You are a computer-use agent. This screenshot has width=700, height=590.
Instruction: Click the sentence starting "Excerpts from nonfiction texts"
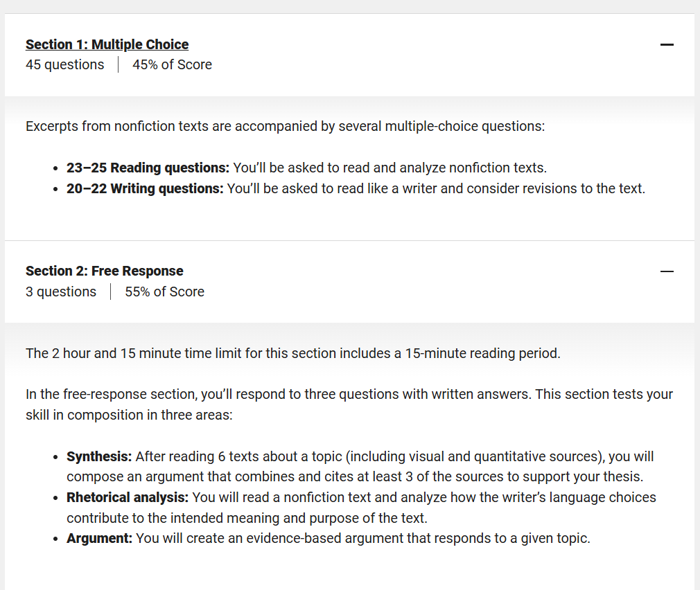point(285,127)
